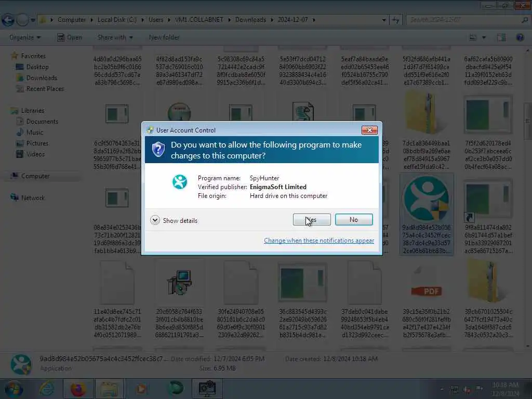Select Network in navigation pane
Viewport: 532px width, 399px height.
(x=33, y=198)
